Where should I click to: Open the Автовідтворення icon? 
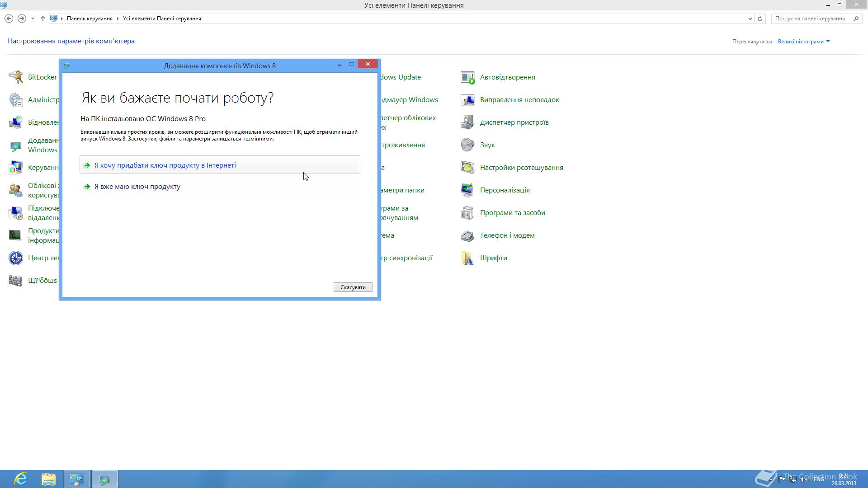pos(467,77)
